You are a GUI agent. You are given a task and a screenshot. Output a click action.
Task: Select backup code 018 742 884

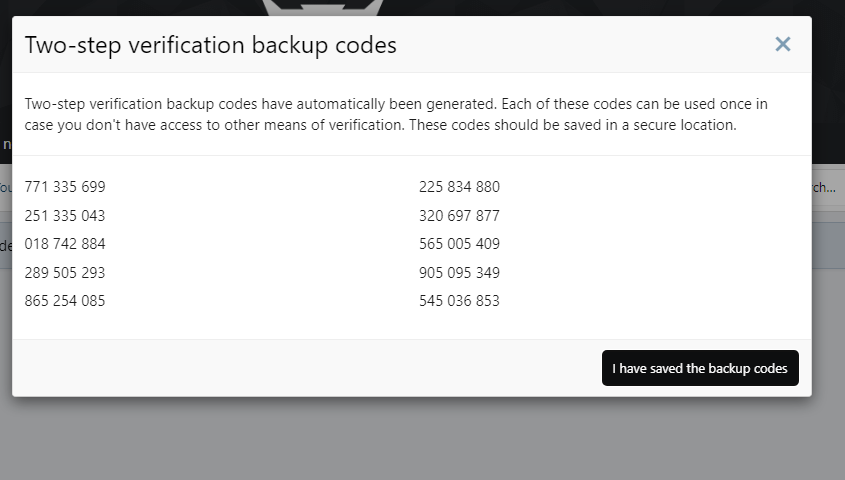pyautogui.click(x=65, y=244)
